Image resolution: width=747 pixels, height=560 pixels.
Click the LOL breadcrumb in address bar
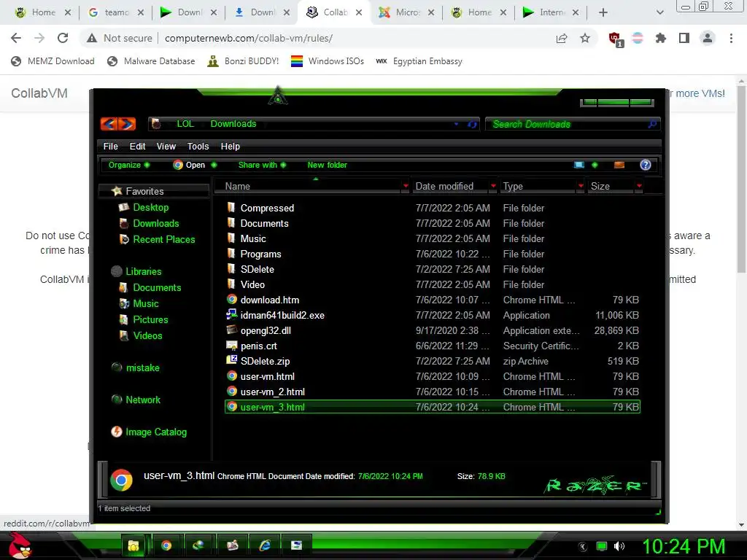coord(185,124)
